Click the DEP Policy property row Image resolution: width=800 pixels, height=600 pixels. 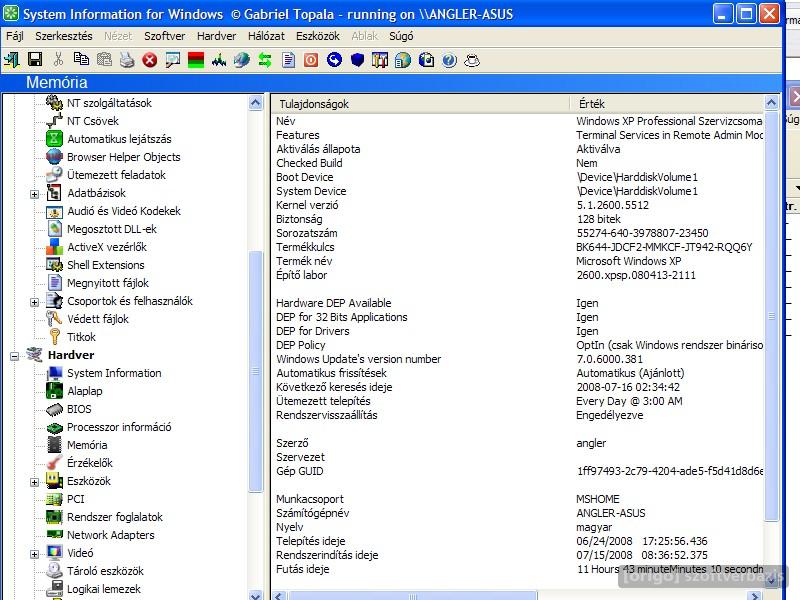coord(518,345)
